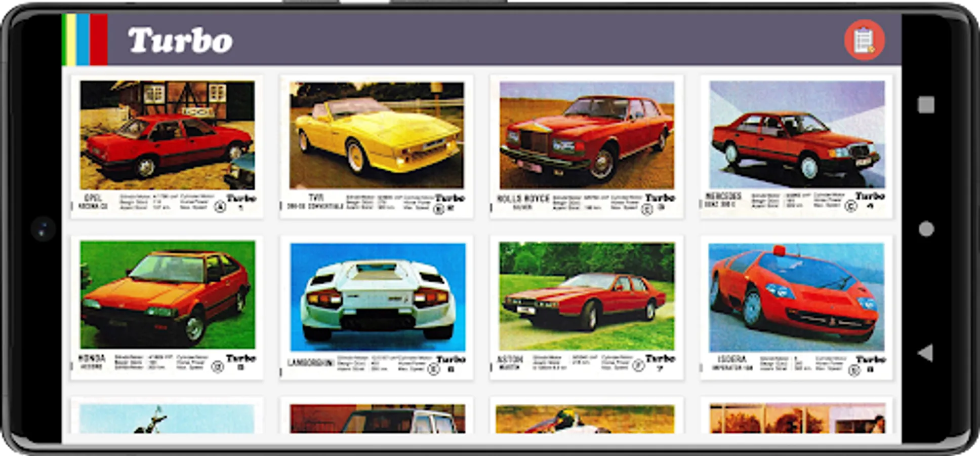Open the red Mercedes sedan card
Viewport: 980px width, 456px height.
click(797, 147)
